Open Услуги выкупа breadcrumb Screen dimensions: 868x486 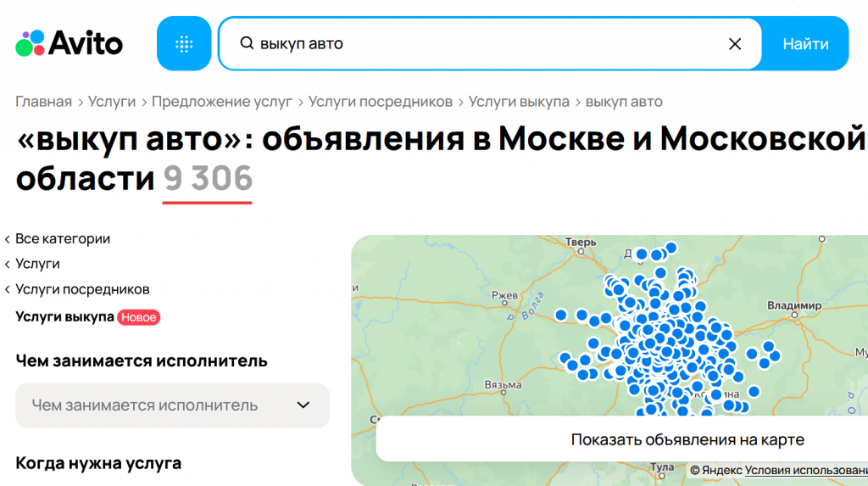click(519, 102)
